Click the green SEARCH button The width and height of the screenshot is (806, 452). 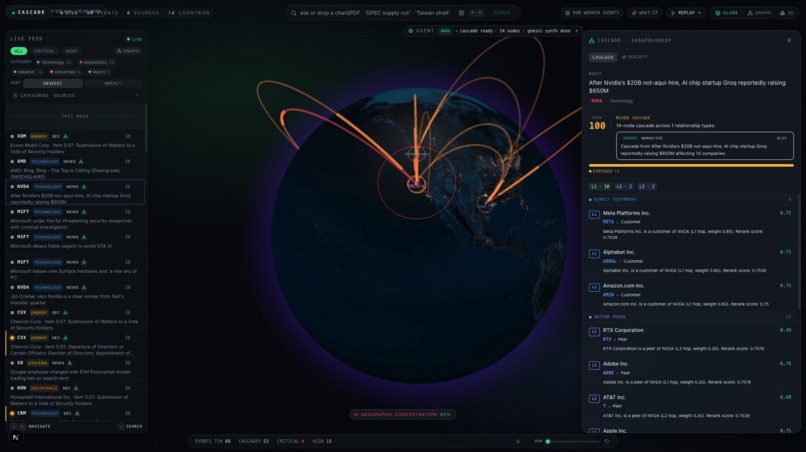coord(502,13)
